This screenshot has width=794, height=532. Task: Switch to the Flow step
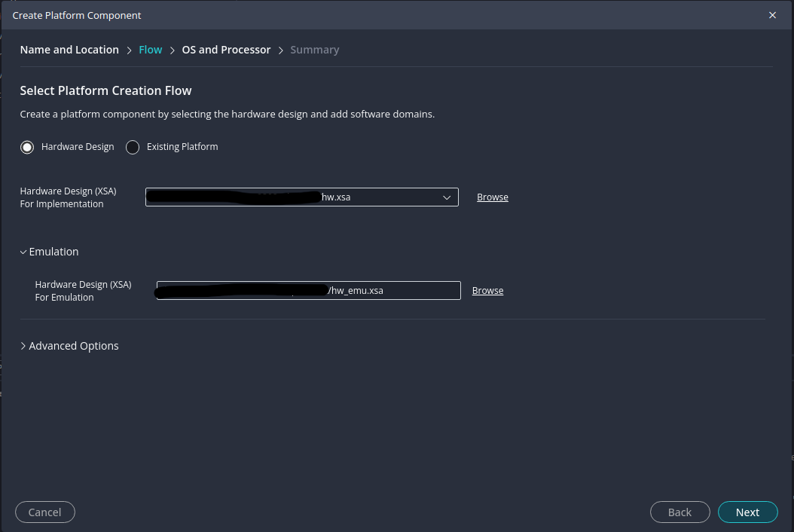(151, 50)
